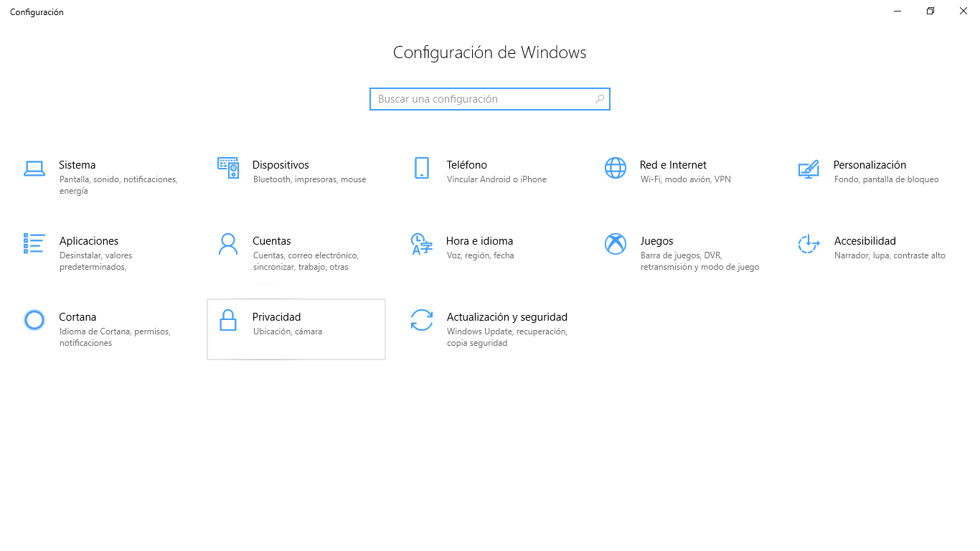
Task: Focus the Buscar una configuración field
Action: click(x=490, y=99)
